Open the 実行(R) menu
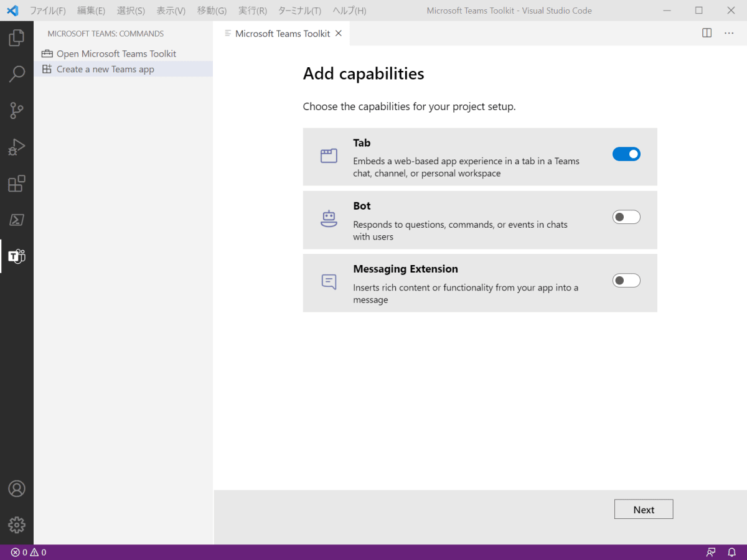747x560 pixels. pos(253,11)
